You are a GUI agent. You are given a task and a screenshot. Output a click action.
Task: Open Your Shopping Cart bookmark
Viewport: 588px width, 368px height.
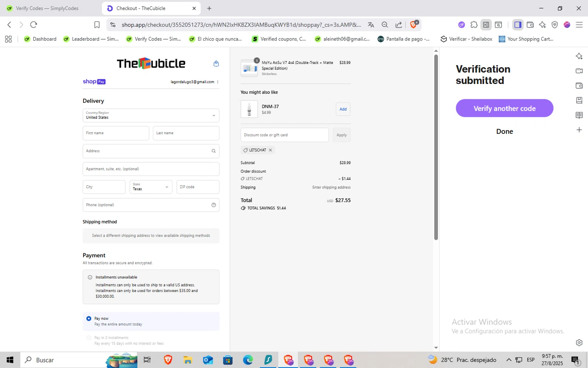tap(526, 39)
